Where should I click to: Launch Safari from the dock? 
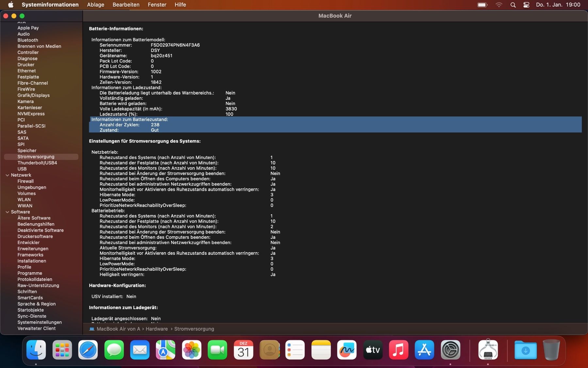coord(88,350)
